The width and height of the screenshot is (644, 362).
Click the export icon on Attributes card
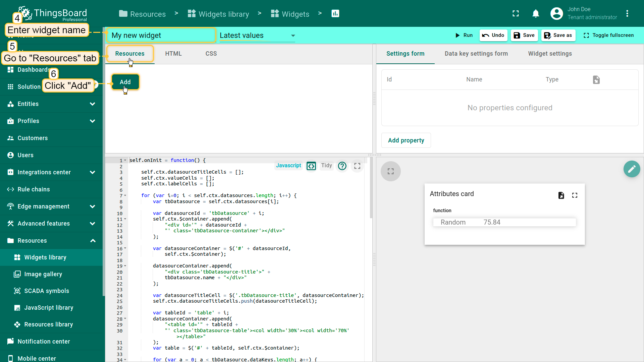click(x=561, y=195)
